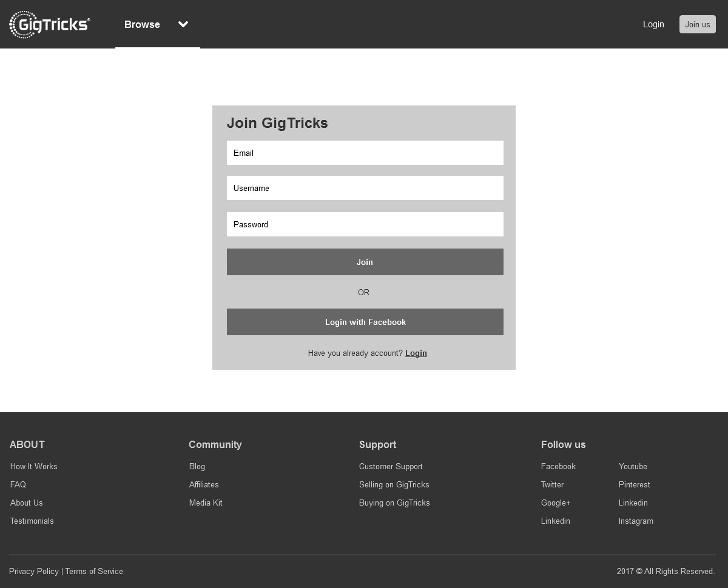Viewport: 728px width, 588px height.
Task: Click into the Username field
Action: click(365, 188)
